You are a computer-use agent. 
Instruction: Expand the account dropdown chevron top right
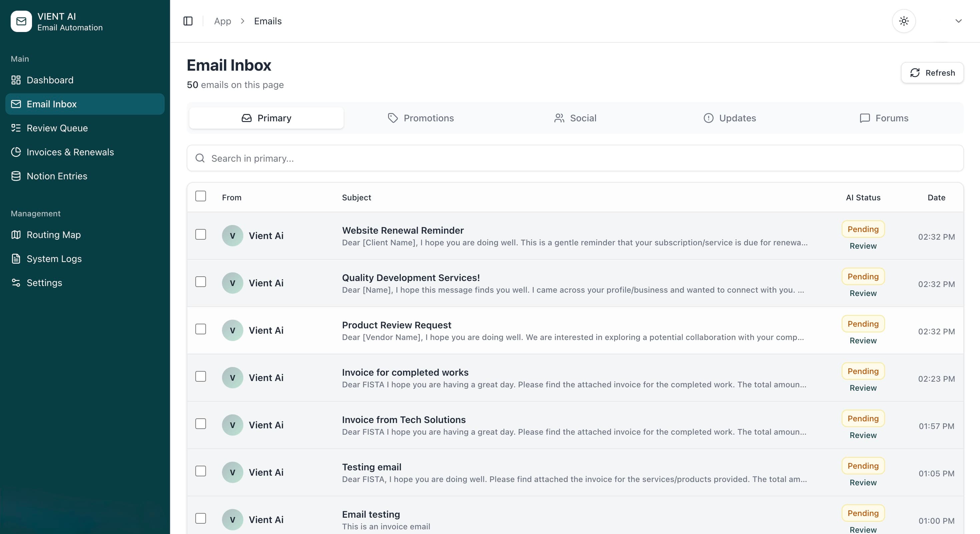(959, 21)
